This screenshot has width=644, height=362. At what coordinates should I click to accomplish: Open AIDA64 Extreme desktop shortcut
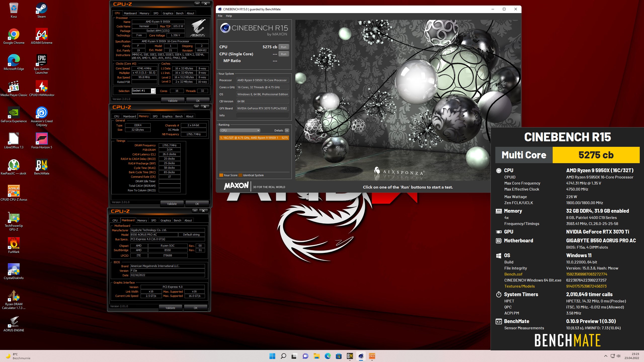pos(42,36)
